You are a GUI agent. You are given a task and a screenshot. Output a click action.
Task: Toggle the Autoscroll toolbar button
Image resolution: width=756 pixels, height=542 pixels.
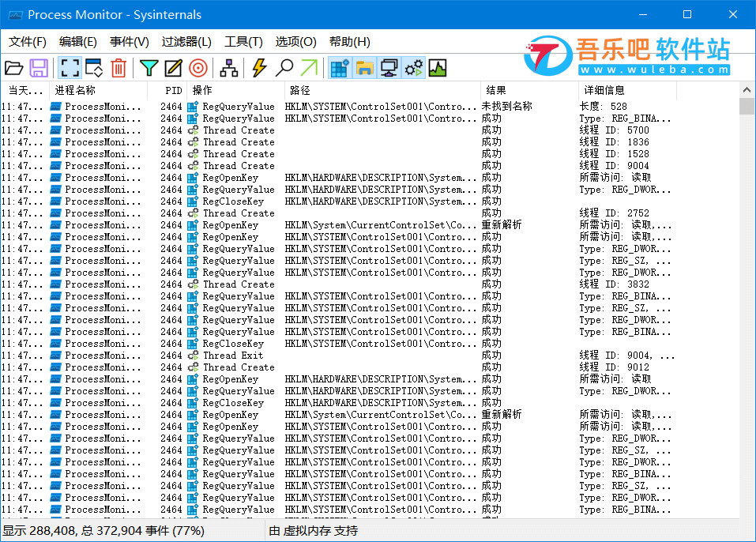(94, 68)
